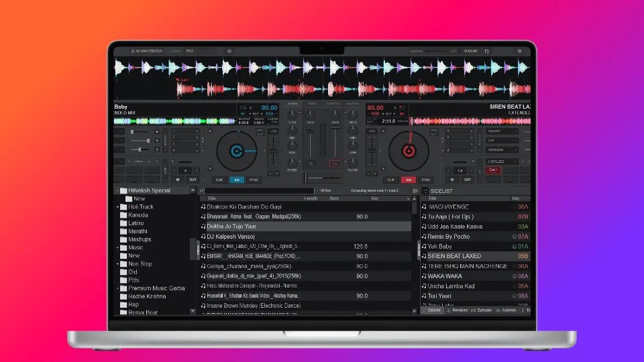
Task: Open the CUT effect dropdown on right deck
Action: (x=502, y=140)
